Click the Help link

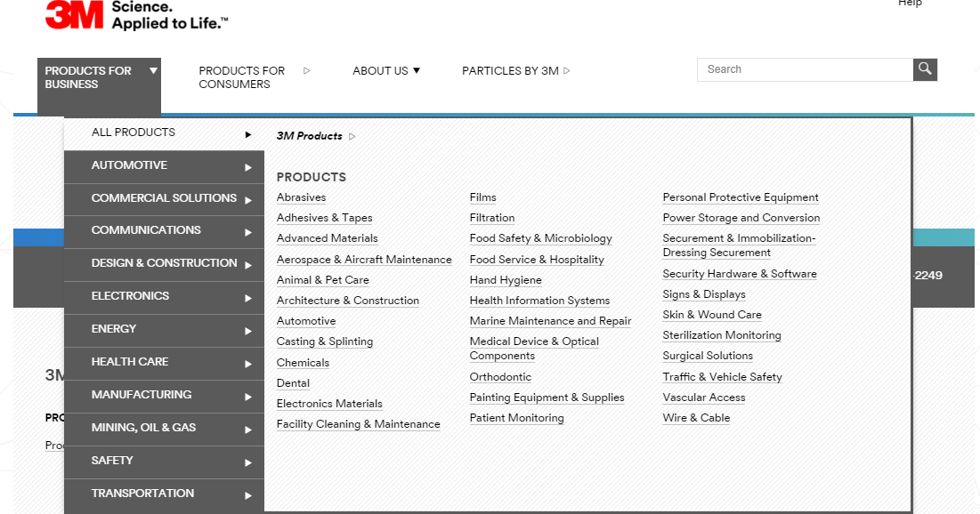910,4
